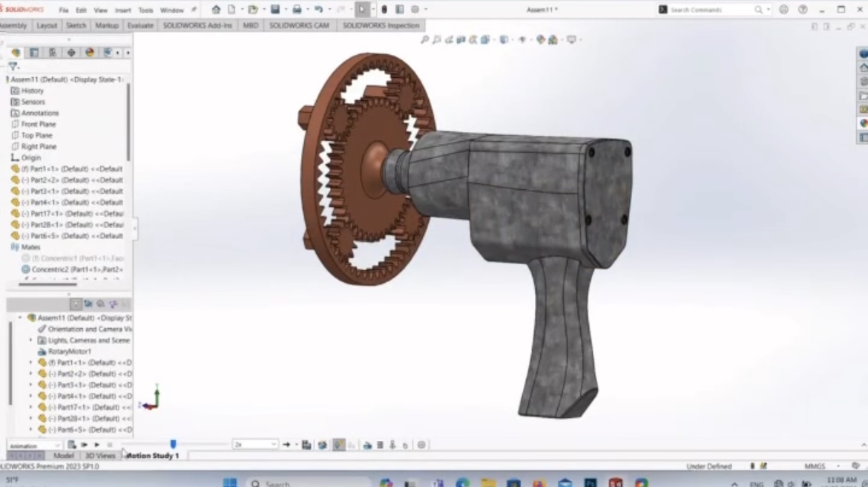Image resolution: width=868 pixels, height=487 pixels.
Task: Click the Home icon in the top toolbar
Action: click(x=216, y=10)
